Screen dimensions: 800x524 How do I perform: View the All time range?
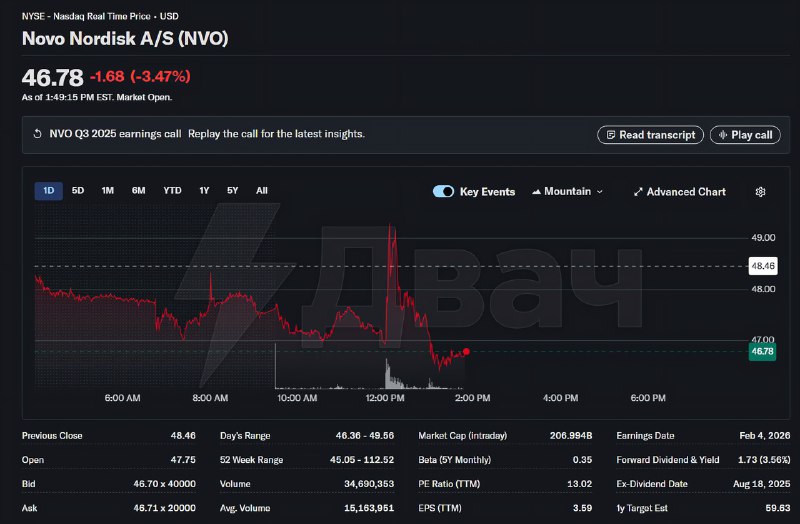pos(262,191)
